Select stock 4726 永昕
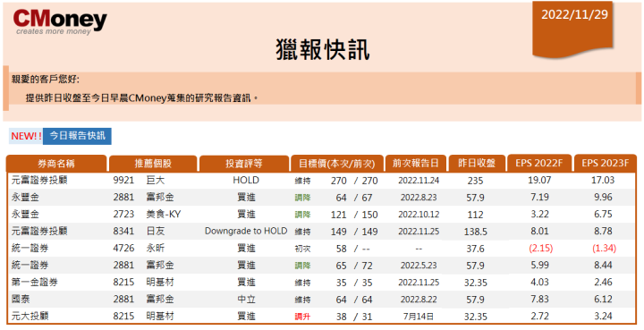Viewport: 644px width, 330px height. click(x=139, y=249)
